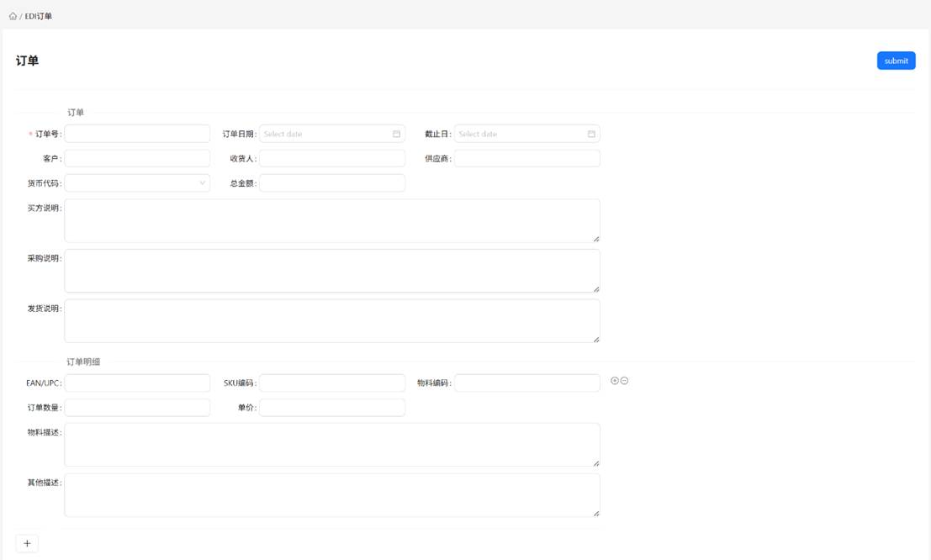Click the plus circle icon beside 物料编码
The image size is (931, 560).
615,381
